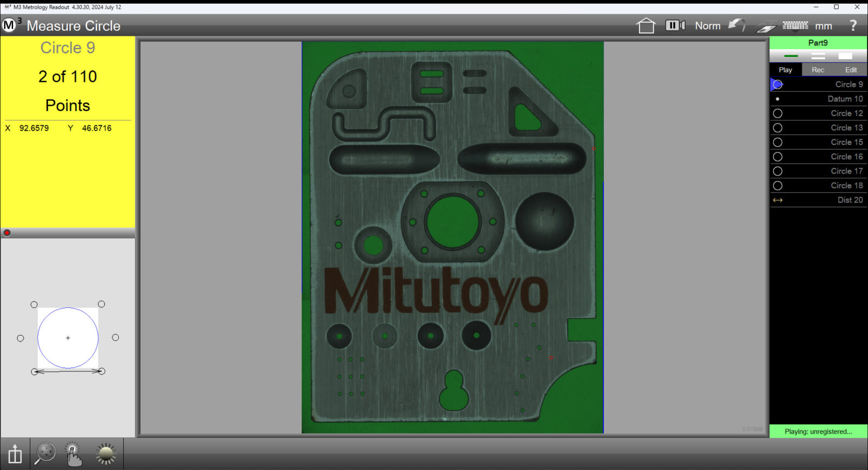
Task: Activate the touch probe finger tool
Action: point(73,454)
